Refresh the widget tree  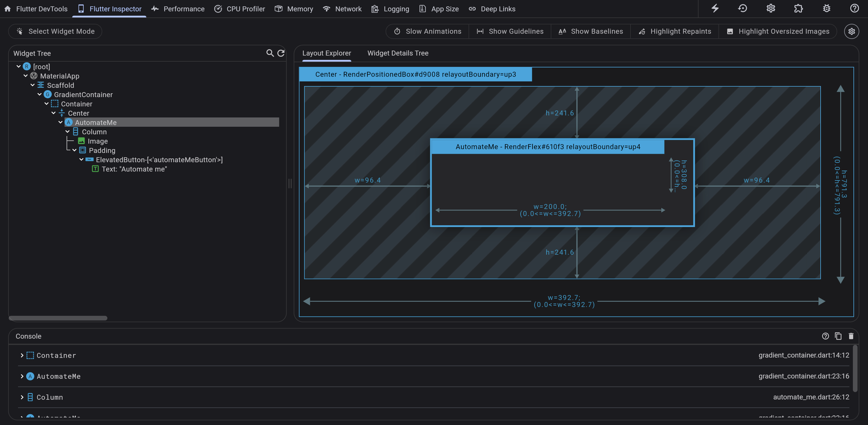(281, 53)
